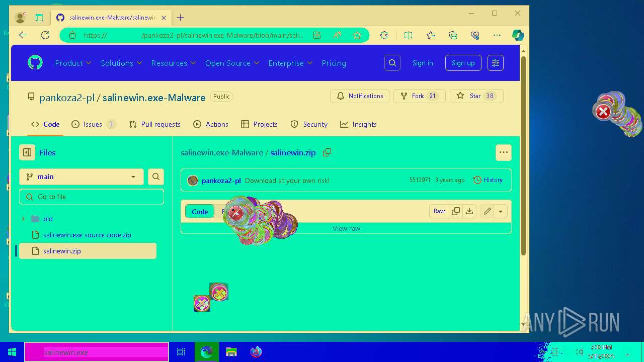Focus the Go to file input
644x362 pixels.
pyautogui.click(x=92, y=197)
